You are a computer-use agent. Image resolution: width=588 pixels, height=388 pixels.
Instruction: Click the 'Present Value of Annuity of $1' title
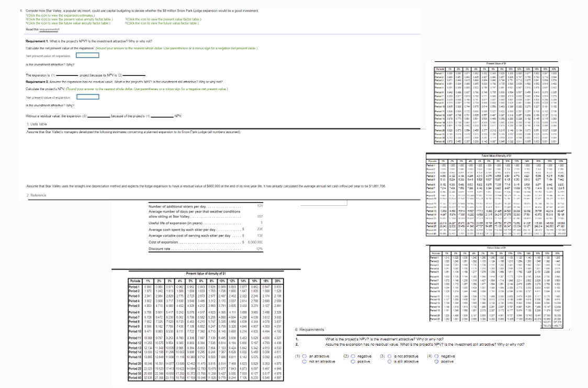(206, 273)
